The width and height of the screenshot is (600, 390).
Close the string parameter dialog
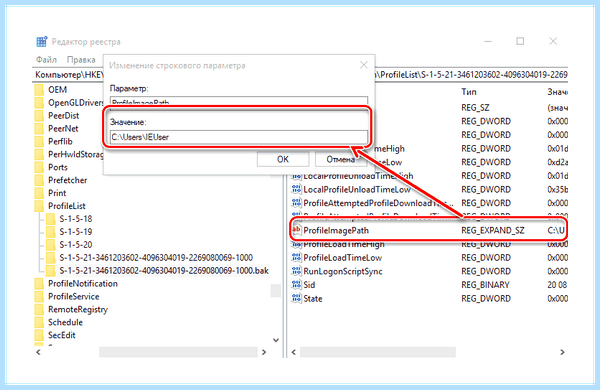[x=364, y=65]
